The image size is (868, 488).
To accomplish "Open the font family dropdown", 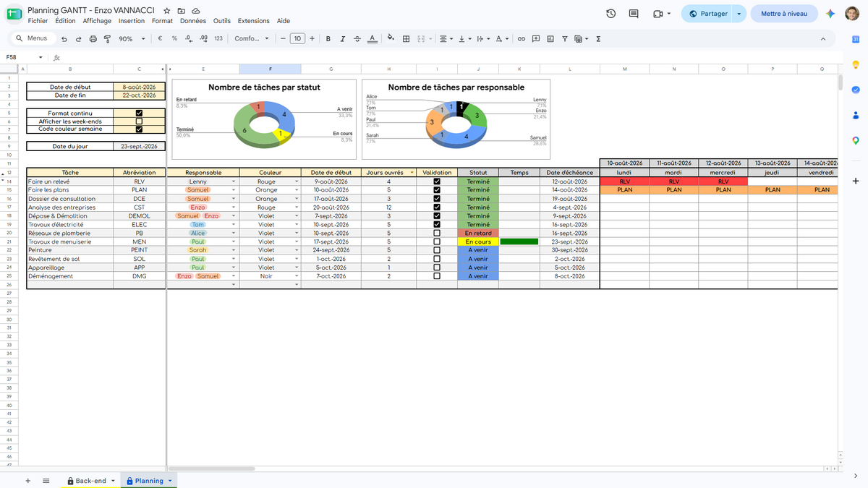I will (x=252, y=39).
